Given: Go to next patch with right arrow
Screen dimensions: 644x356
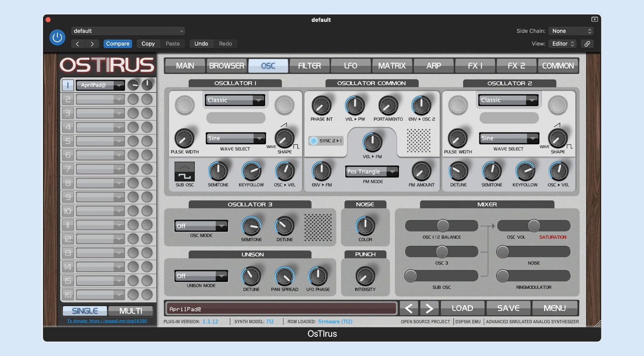Looking at the screenshot, I should (429, 308).
